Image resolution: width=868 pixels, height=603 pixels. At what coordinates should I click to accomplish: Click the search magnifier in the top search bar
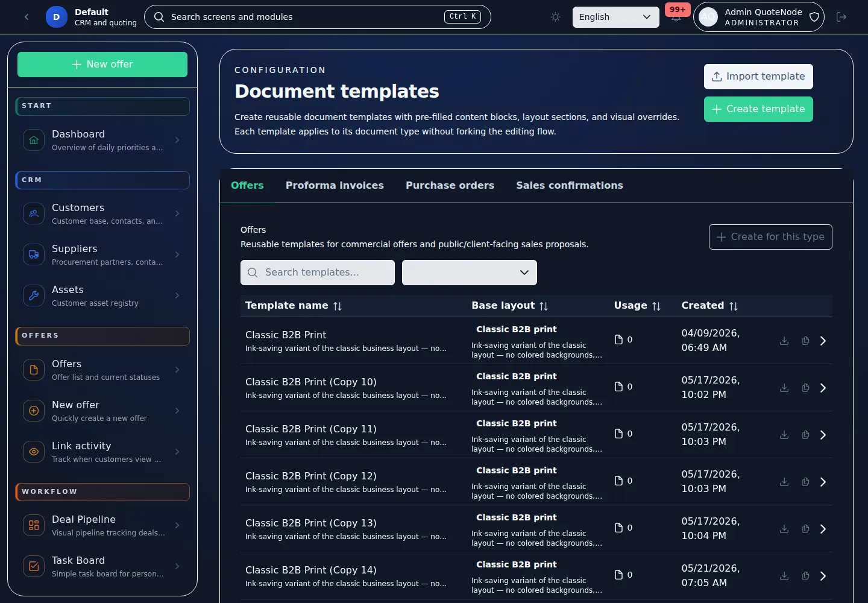(159, 17)
